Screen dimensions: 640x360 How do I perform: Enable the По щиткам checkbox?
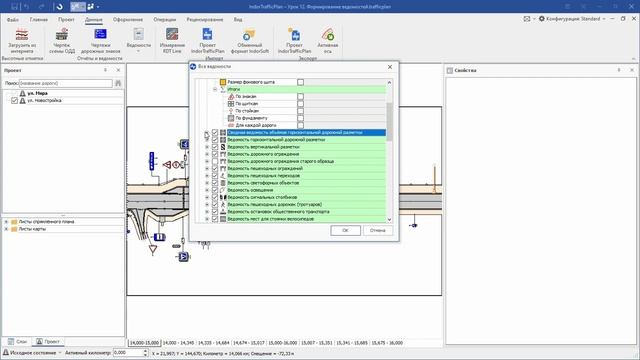(300, 104)
